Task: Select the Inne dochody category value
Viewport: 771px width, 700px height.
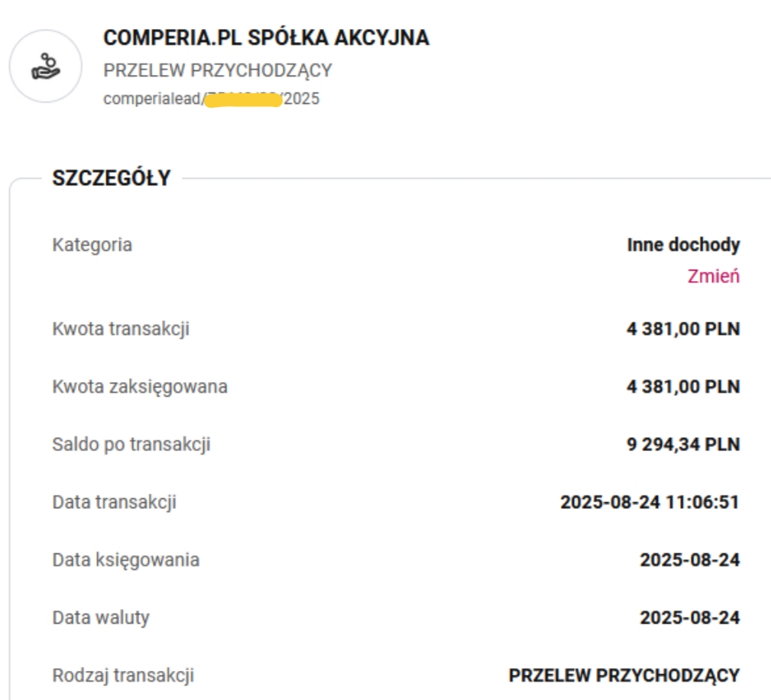Action: 683,245
